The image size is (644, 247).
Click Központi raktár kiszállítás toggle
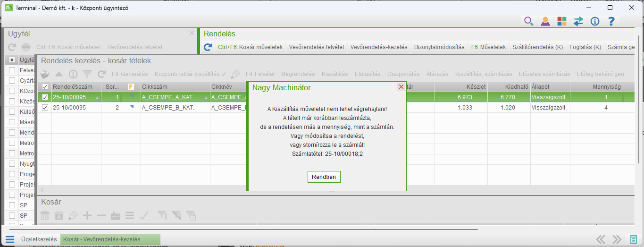[x=191, y=74]
